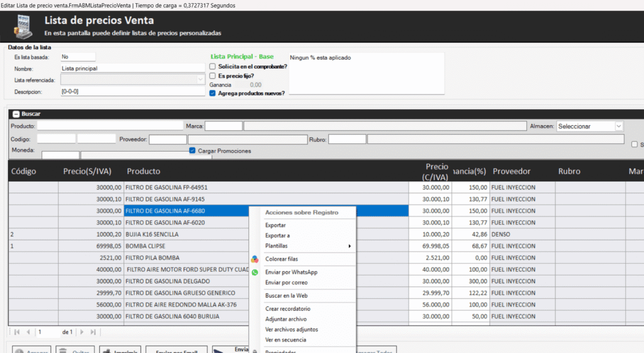This screenshot has height=353, width=644.
Task: Toggle the Cargar Promociones checkbox
Action: [x=192, y=151]
